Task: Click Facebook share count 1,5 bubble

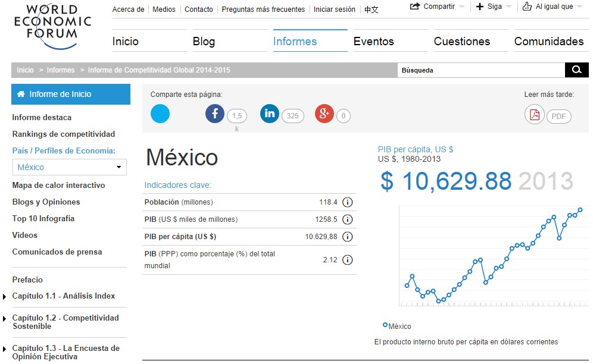Action: click(x=237, y=116)
